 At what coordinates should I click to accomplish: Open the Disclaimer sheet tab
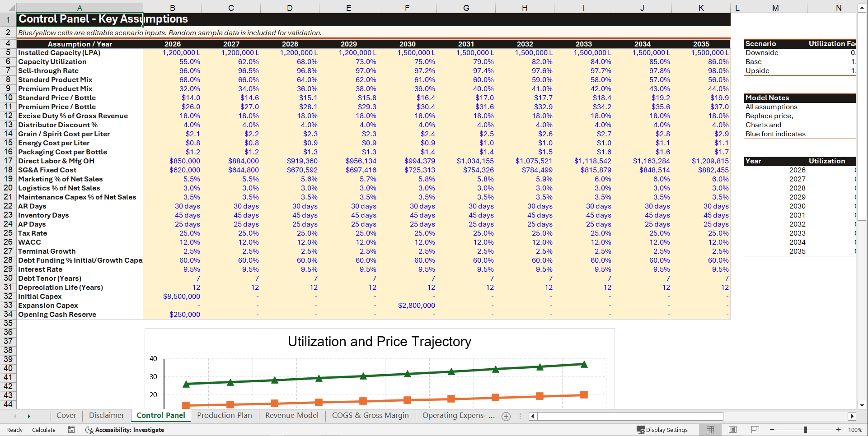107,415
